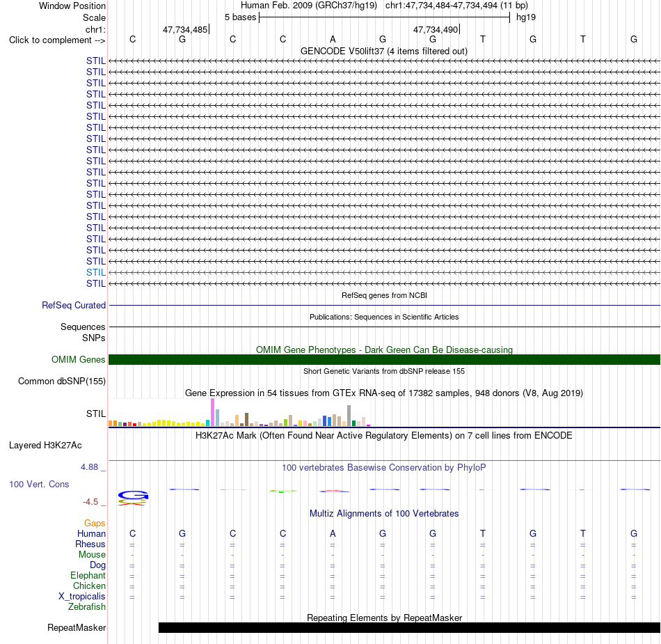Click the '100 Vert. Cons' track label
Image resolution: width=661 pixels, height=644 pixels.
[39, 484]
